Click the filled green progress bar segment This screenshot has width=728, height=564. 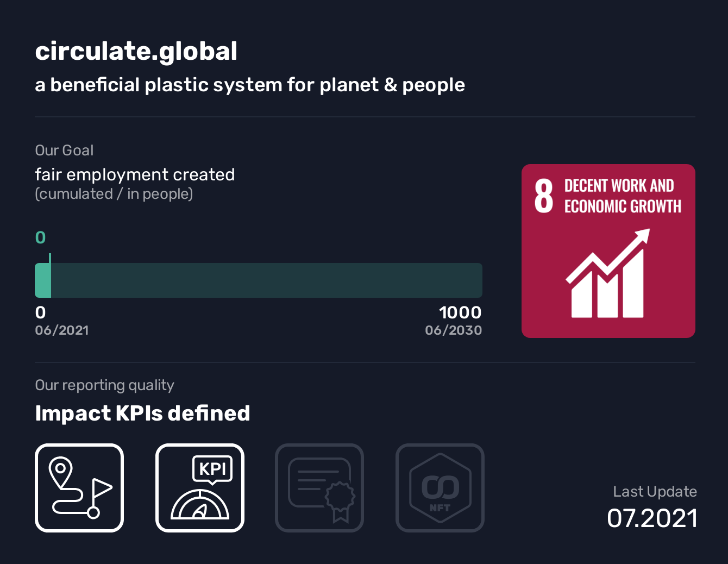point(43,280)
